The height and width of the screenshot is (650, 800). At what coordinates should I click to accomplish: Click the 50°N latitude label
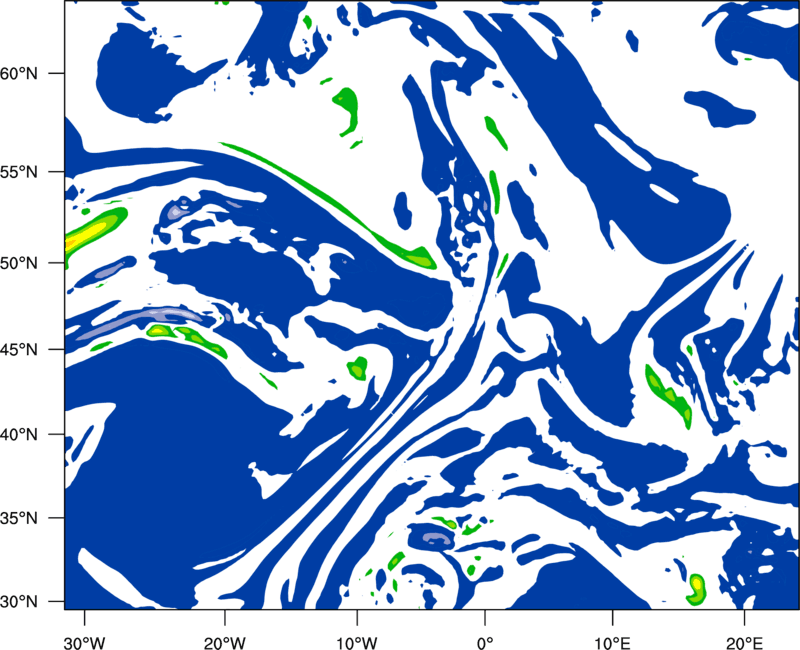click(x=19, y=263)
